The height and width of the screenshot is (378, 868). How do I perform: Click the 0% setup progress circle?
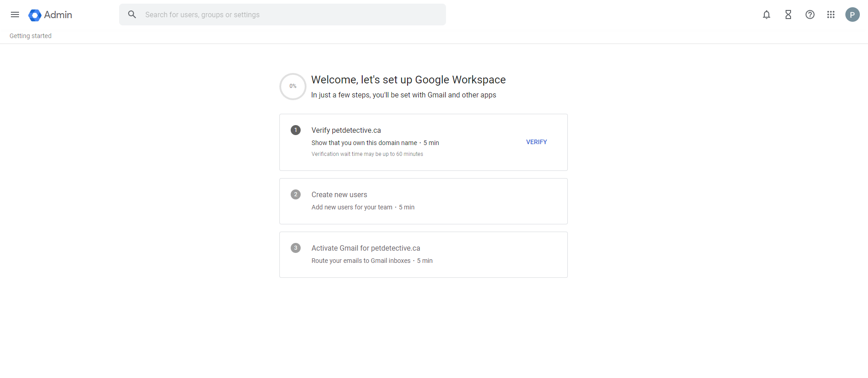pos(293,86)
